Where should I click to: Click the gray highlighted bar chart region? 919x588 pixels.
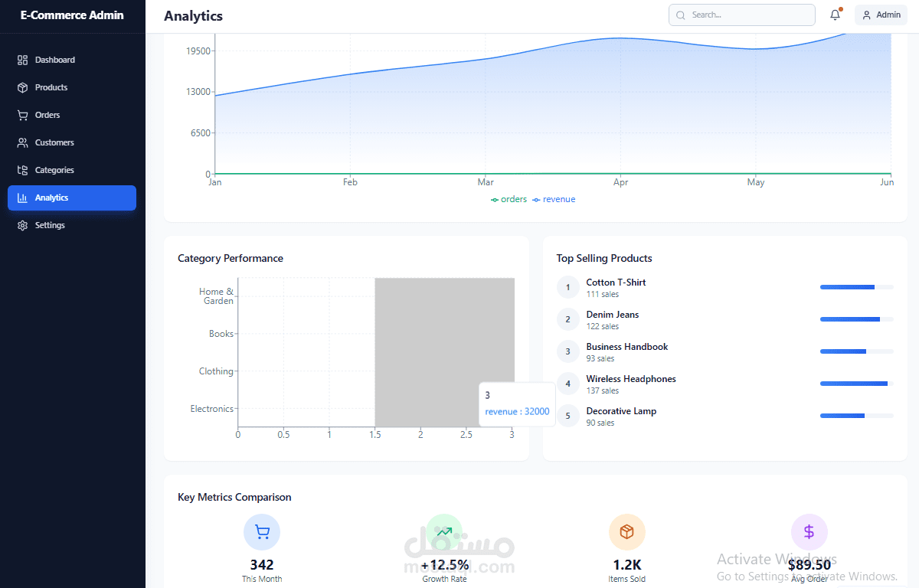point(444,352)
